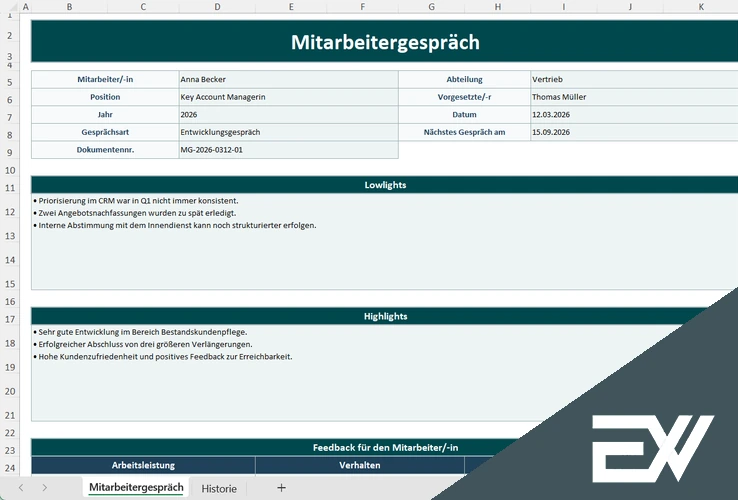Select the Entwicklungsgespräch cell

click(289, 132)
